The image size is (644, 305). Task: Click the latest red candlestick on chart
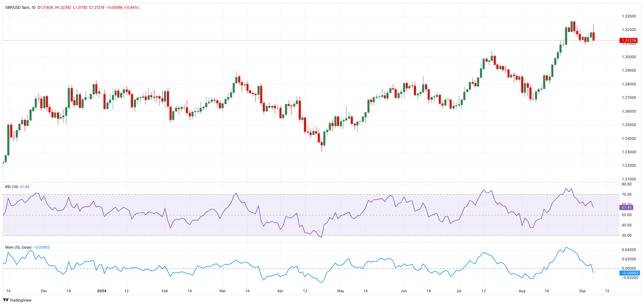click(594, 36)
